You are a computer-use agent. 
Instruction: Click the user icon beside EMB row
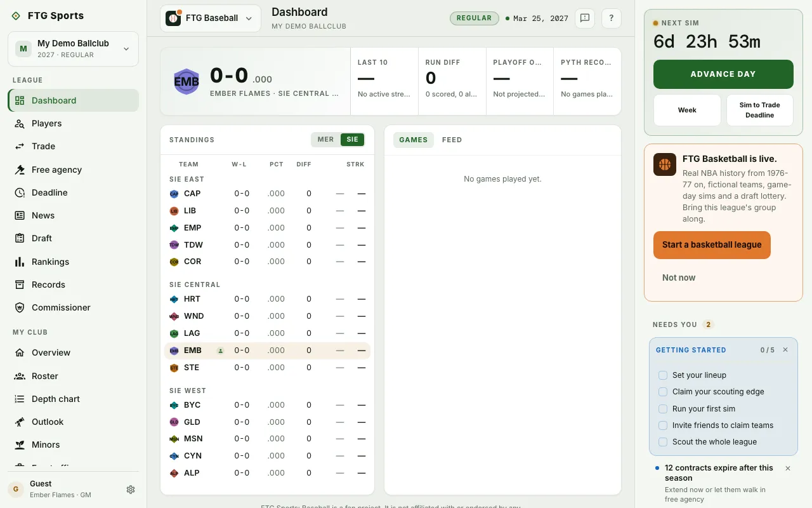[x=221, y=351]
